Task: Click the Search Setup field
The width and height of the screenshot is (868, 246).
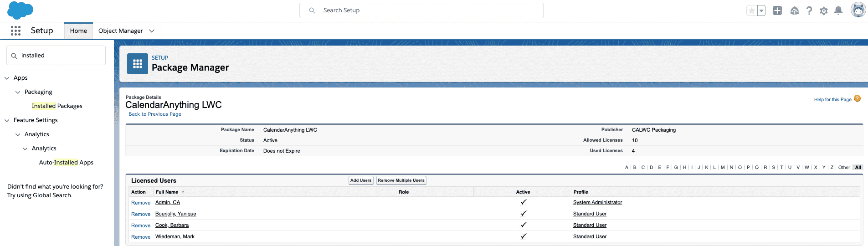Action: 421,10
